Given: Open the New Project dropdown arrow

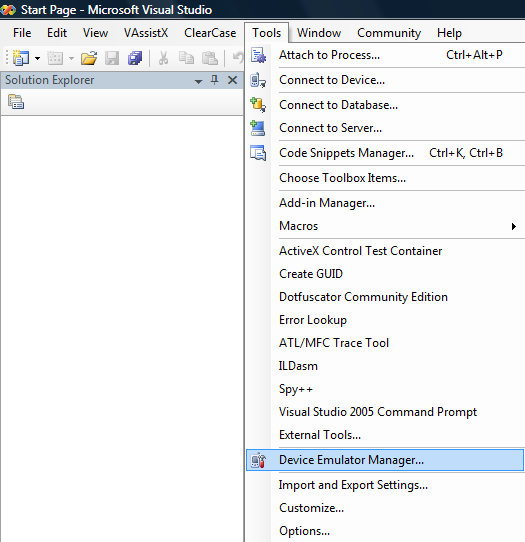Looking at the screenshot, I should [x=37, y=58].
